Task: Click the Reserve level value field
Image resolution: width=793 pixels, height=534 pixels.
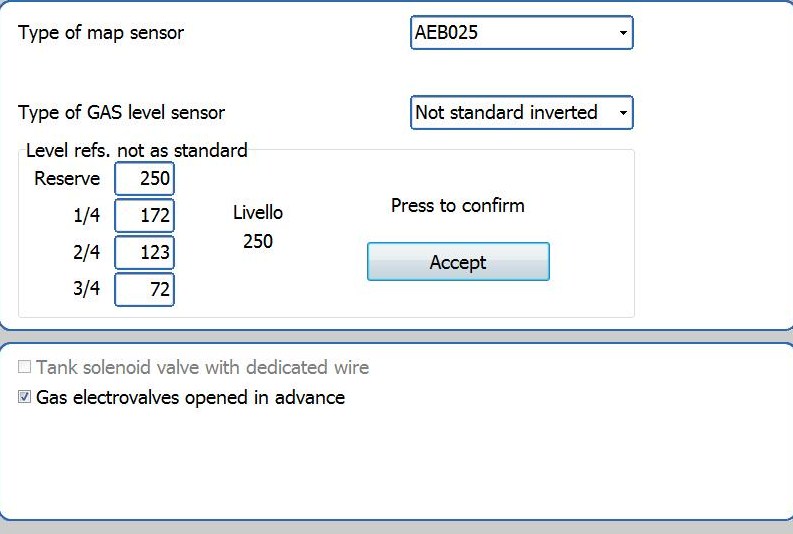Action: point(145,179)
